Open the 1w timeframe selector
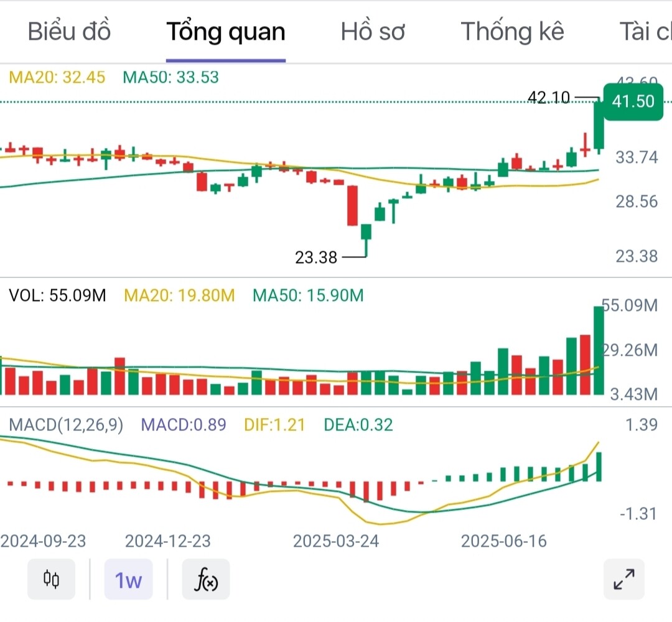 pyautogui.click(x=128, y=580)
